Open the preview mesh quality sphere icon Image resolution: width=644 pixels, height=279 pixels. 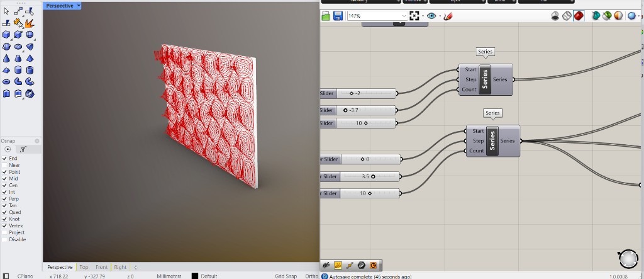click(x=631, y=16)
